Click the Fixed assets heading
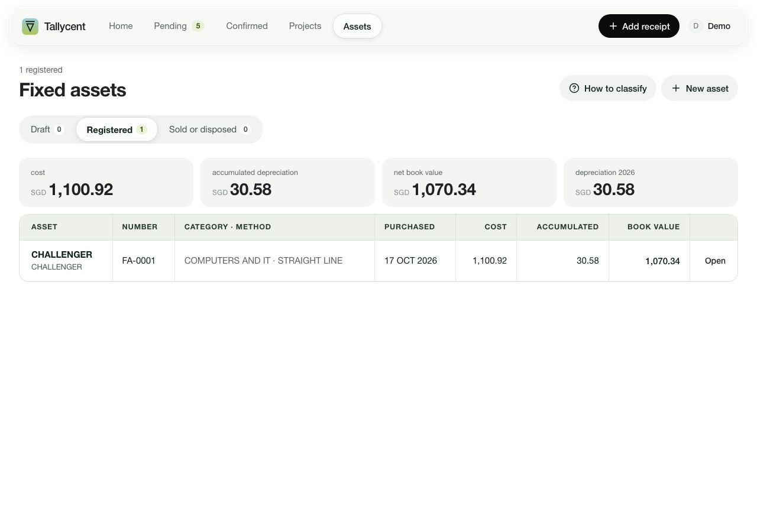Image resolution: width=757 pixels, height=532 pixels. point(73,90)
